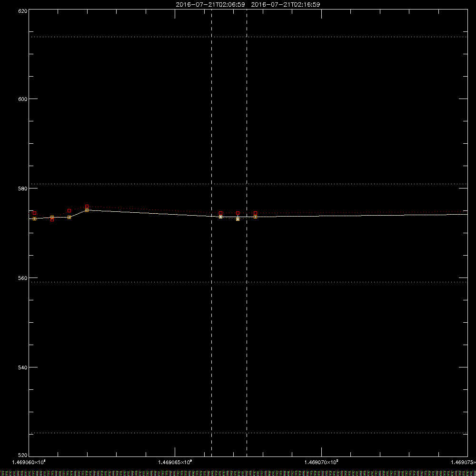Pick the lowest starred marker between the dashed lines
Viewport: 476px width, 476px height.
(x=238, y=219)
